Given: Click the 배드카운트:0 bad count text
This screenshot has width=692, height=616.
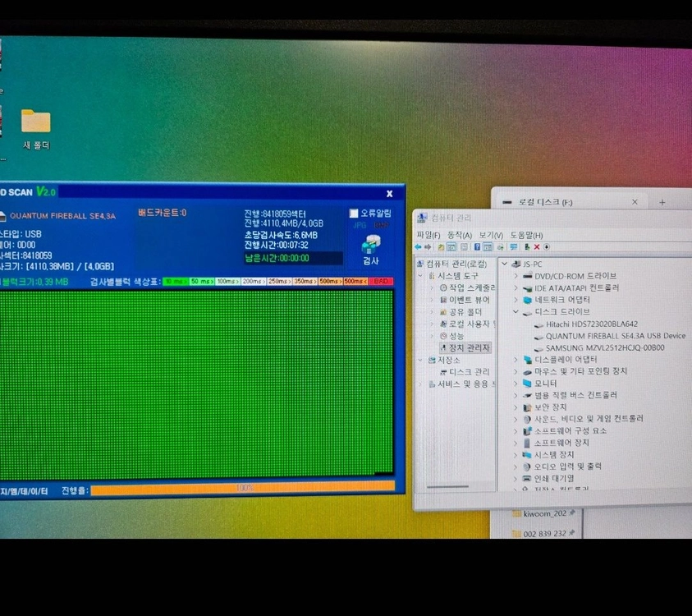Looking at the screenshot, I should click(163, 213).
